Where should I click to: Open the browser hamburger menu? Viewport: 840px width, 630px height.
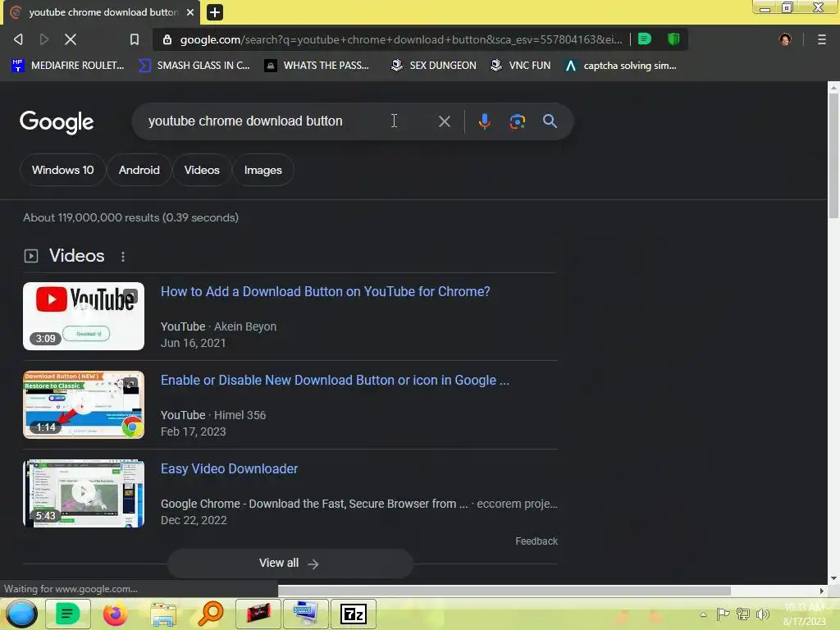point(821,39)
